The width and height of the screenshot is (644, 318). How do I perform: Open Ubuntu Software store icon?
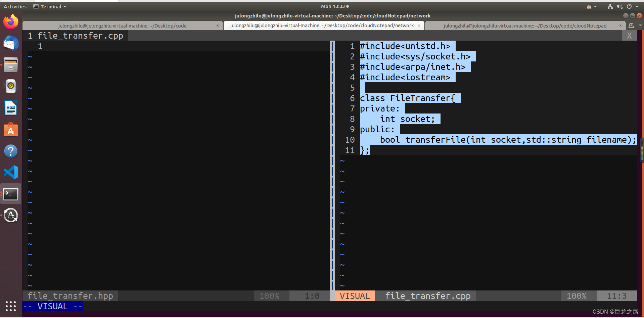[11, 129]
